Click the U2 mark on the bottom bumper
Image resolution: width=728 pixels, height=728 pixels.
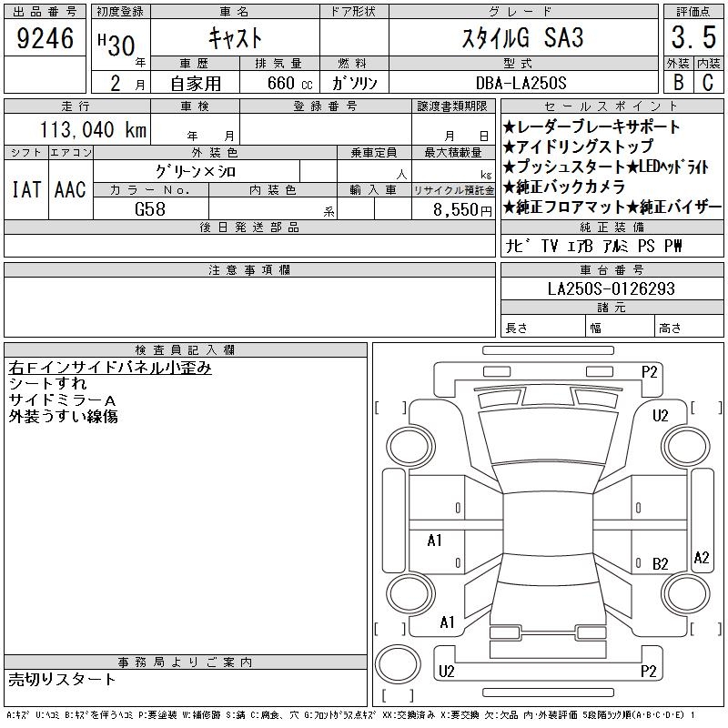coord(446,671)
